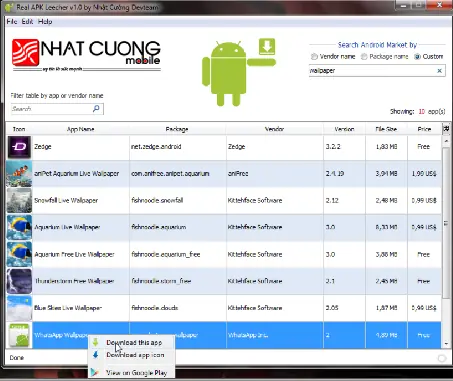Click the WhatsApp Wallpaper app icon
This screenshot has width=453, height=381.
point(19,335)
